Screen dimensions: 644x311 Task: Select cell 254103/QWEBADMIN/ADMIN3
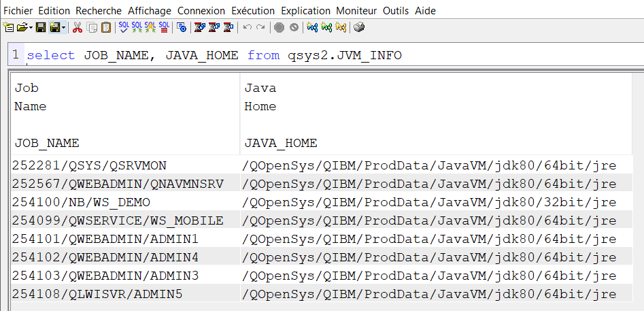[126, 276]
